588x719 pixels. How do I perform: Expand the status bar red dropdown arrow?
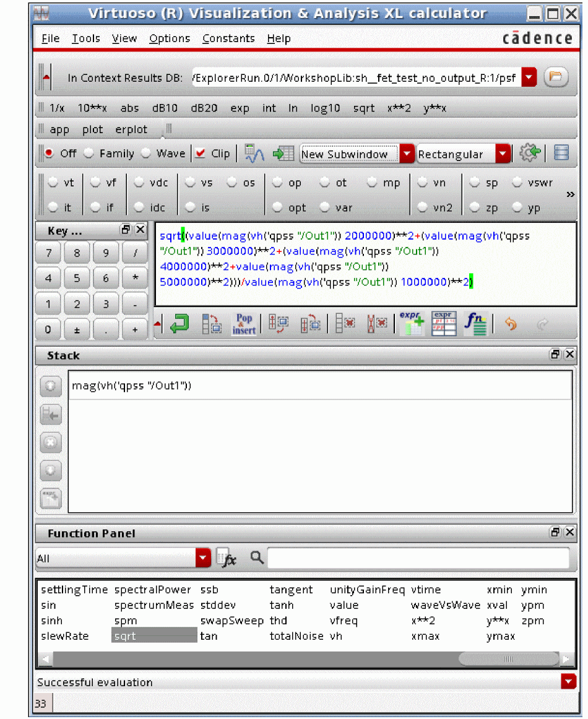click(568, 681)
